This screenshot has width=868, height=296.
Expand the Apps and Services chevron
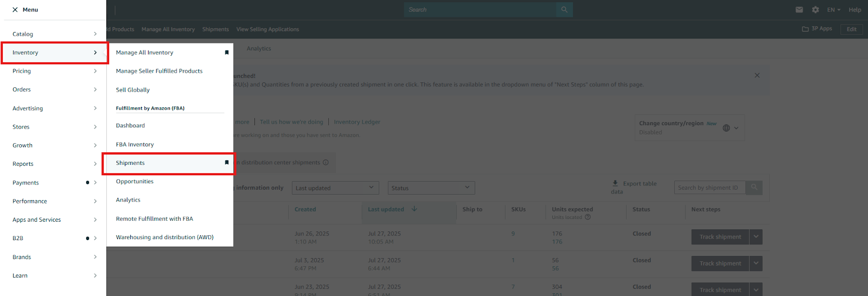(95, 220)
